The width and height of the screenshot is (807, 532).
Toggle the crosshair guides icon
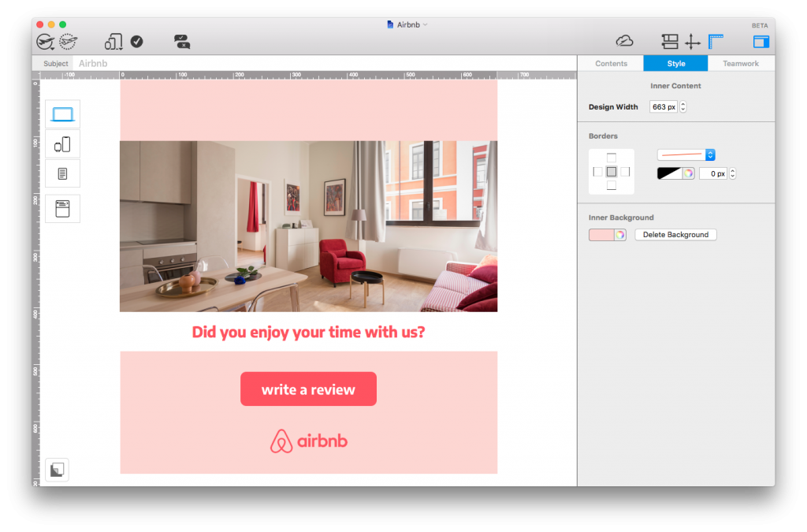pos(693,42)
